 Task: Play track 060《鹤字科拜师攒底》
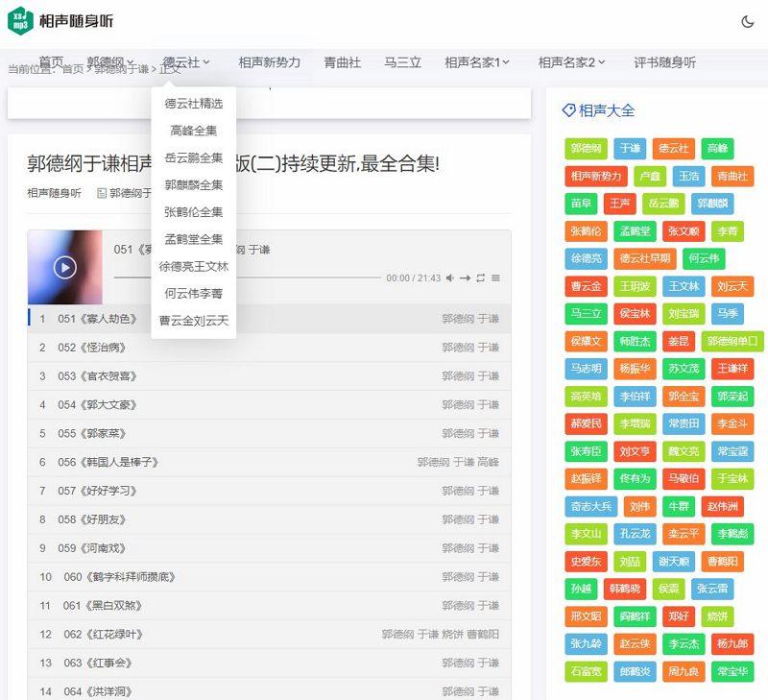(270, 577)
